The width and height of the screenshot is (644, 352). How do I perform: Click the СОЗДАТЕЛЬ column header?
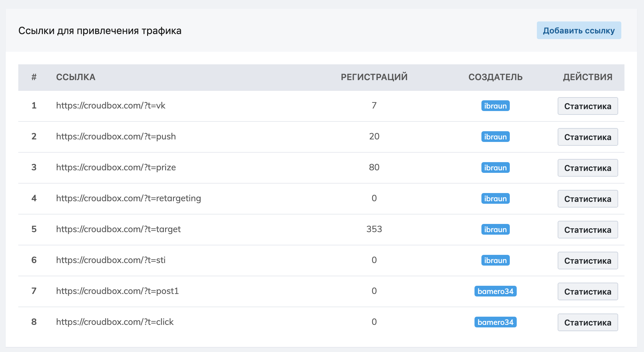(x=495, y=77)
